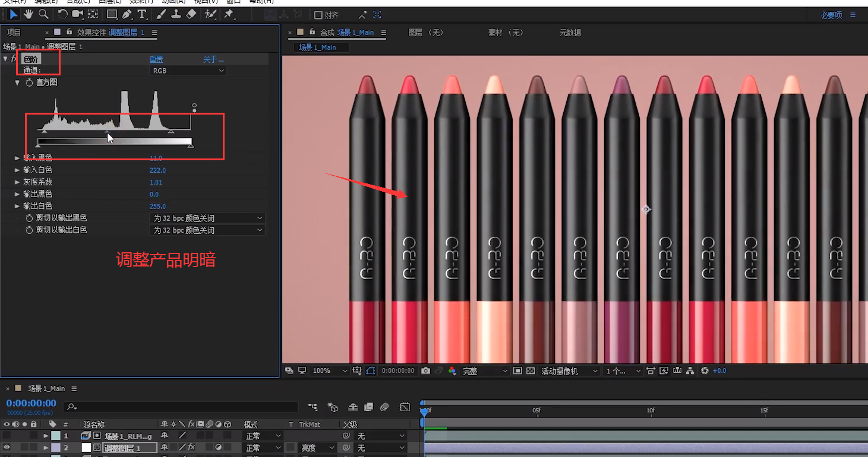Click the snapshot camera icon in viewer
This screenshot has width=868, height=457.
pyautogui.click(x=425, y=370)
